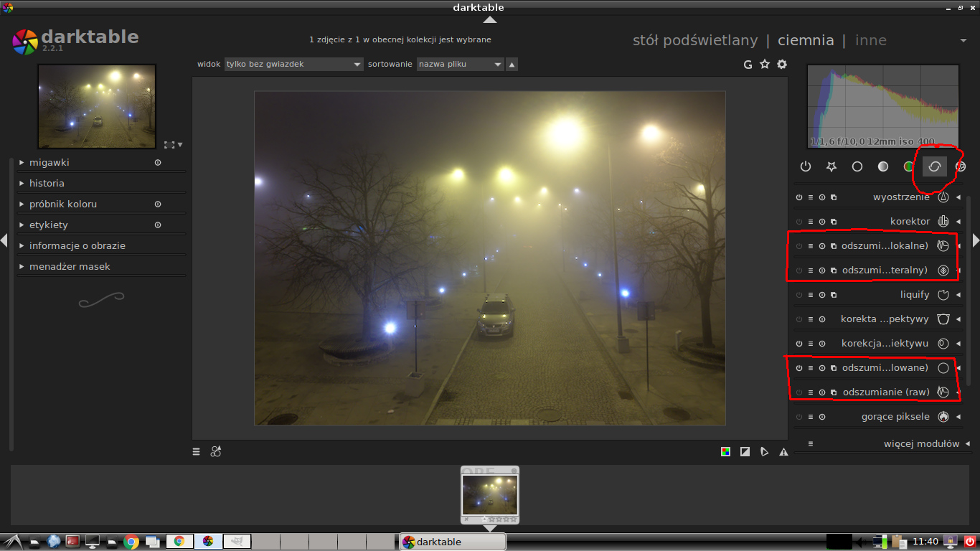The width and height of the screenshot is (980, 551).
Task: Reverse sort order with arrow button
Action: (x=512, y=65)
